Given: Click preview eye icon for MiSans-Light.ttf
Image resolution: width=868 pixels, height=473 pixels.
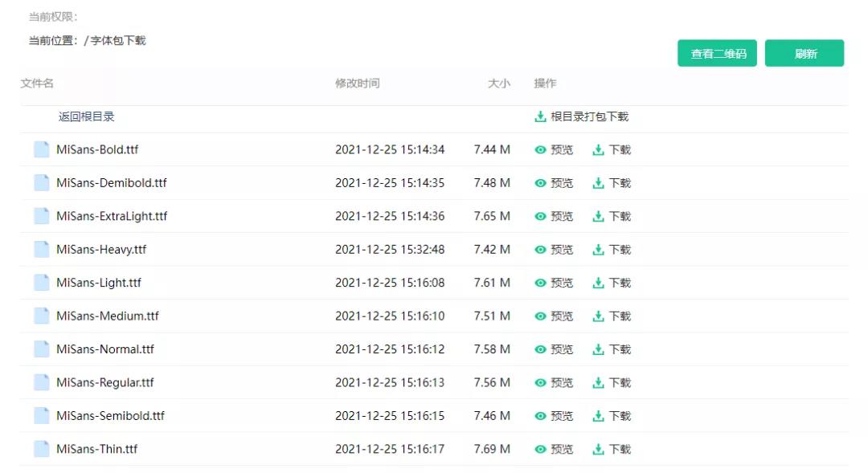Looking at the screenshot, I should tap(540, 283).
